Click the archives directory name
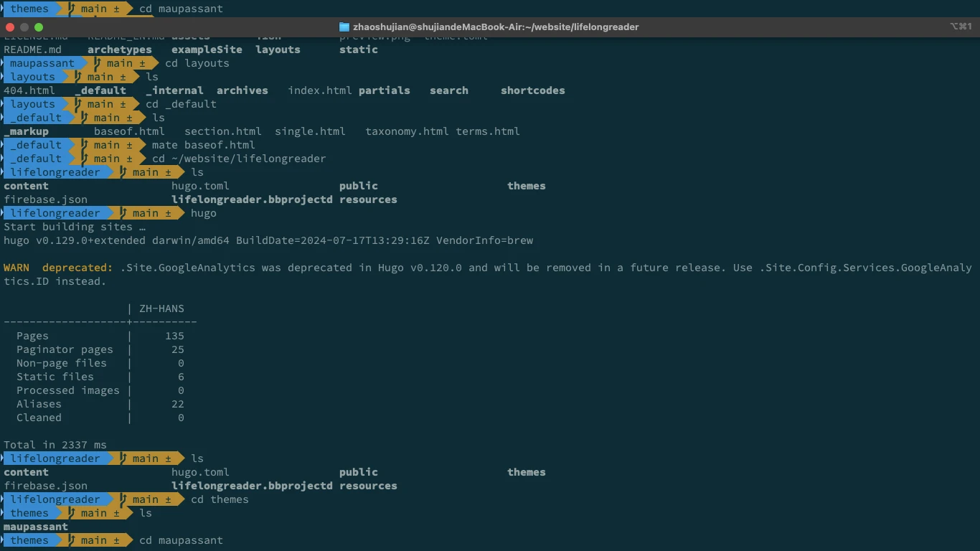This screenshot has width=980, height=551. (242, 90)
